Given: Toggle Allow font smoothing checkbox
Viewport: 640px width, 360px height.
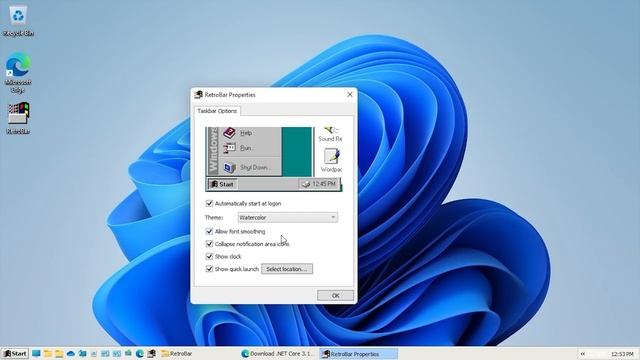Looking at the screenshot, I should (x=209, y=231).
